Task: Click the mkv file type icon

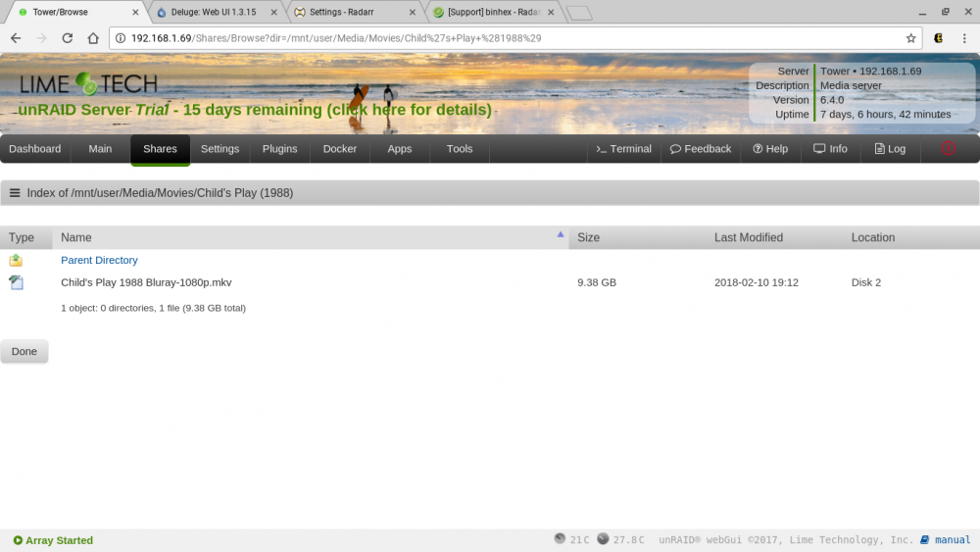Action: point(16,282)
